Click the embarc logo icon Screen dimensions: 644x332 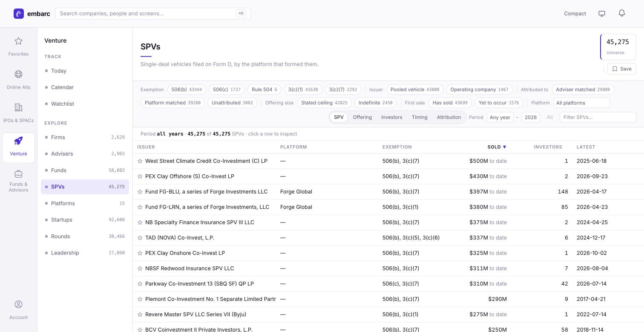click(x=19, y=14)
